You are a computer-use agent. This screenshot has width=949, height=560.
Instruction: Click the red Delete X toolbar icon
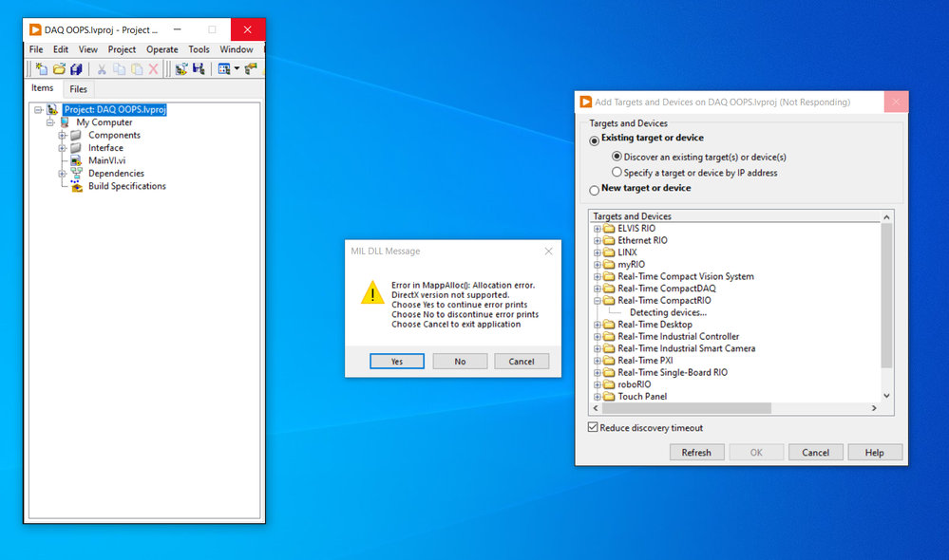[x=154, y=69]
